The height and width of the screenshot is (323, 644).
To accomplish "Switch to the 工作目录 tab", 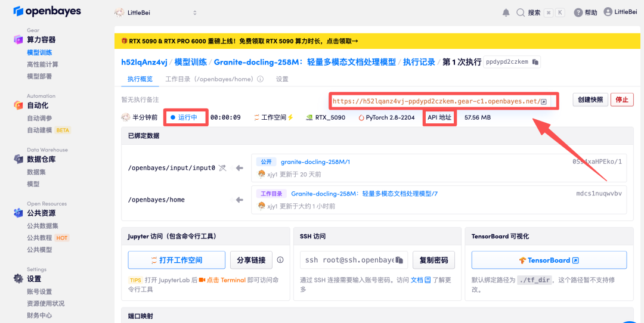I will (x=209, y=79).
